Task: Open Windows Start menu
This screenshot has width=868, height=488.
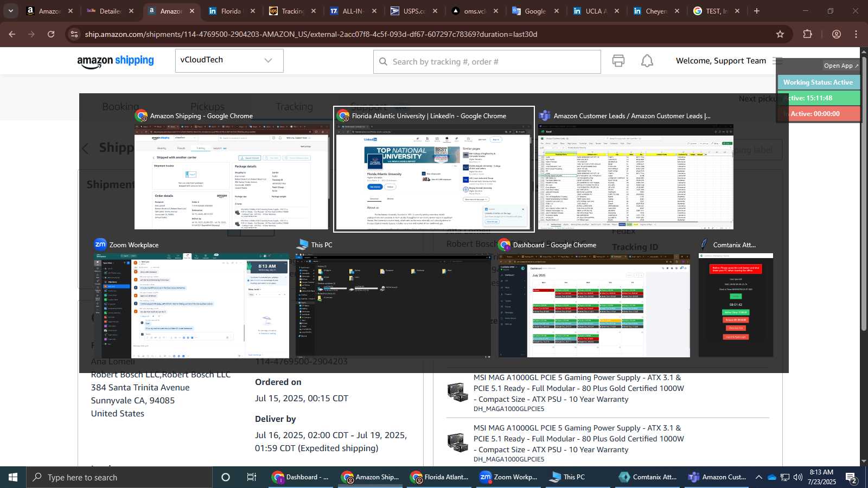Action: point(13,477)
